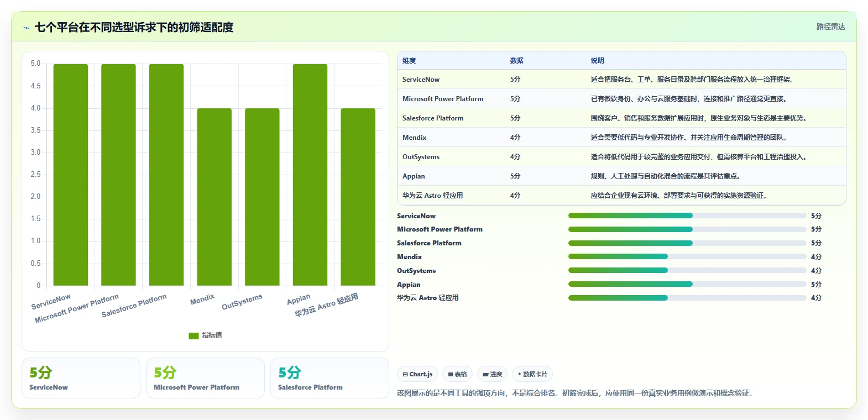The image size is (868, 420).
Task: Click the 5.0 value on the chart axis
Action: click(35, 64)
